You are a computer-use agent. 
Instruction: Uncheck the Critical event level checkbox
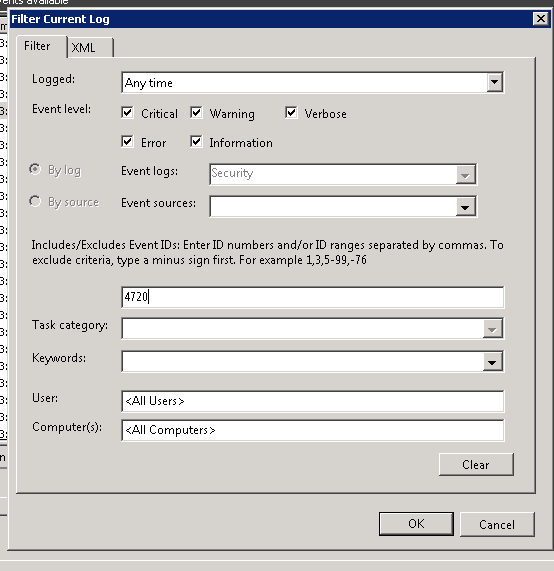tap(127, 113)
